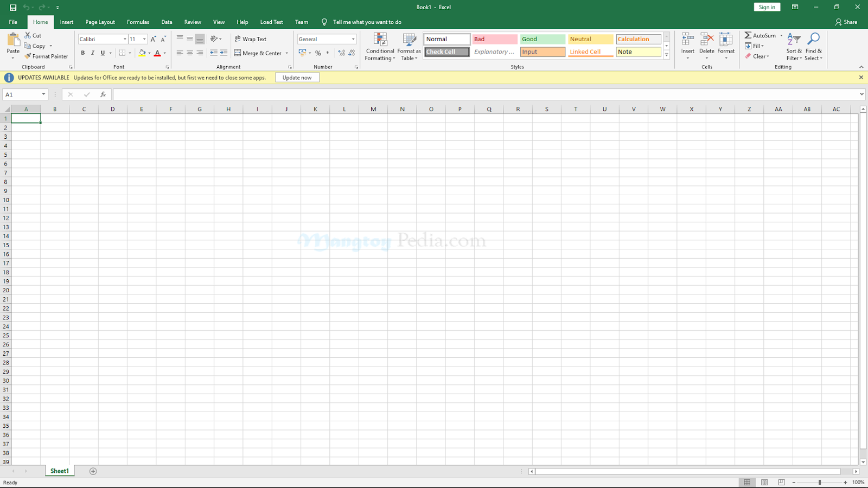The height and width of the screenshot is (488, 868).
Task: Click the Sign in button
Action: 767,7
